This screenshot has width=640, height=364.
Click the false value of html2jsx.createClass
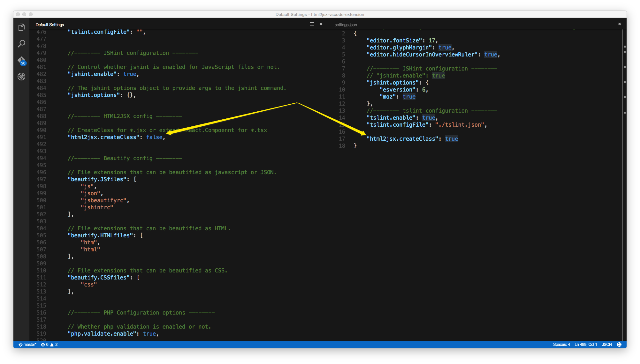154,137
